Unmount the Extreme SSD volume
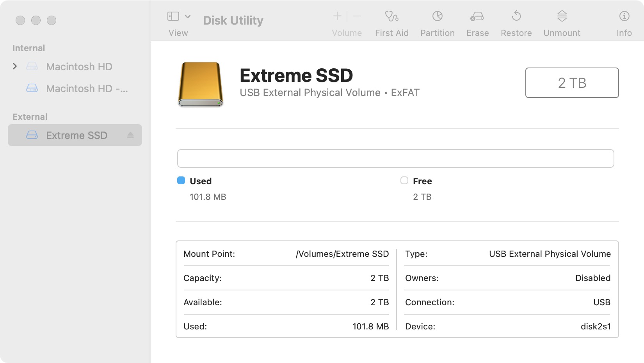Screen dimensions: 644x363 [561, 21]
